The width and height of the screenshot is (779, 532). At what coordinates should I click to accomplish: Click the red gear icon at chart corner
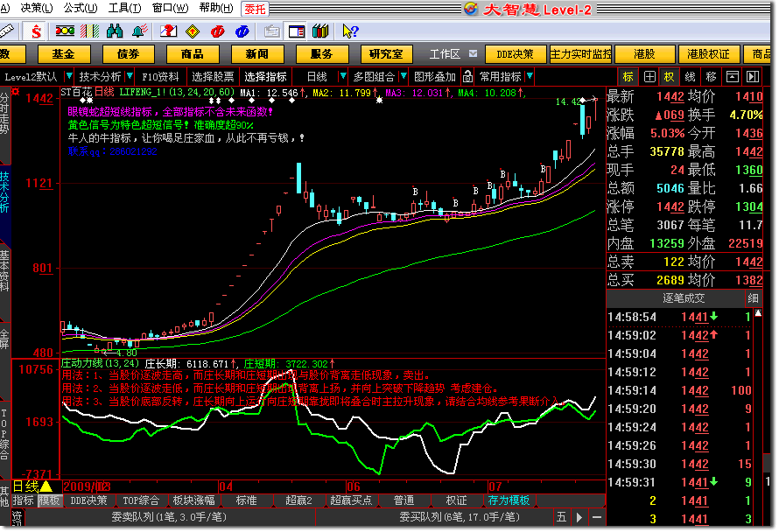pyautogui.click(x=16, y=91)
